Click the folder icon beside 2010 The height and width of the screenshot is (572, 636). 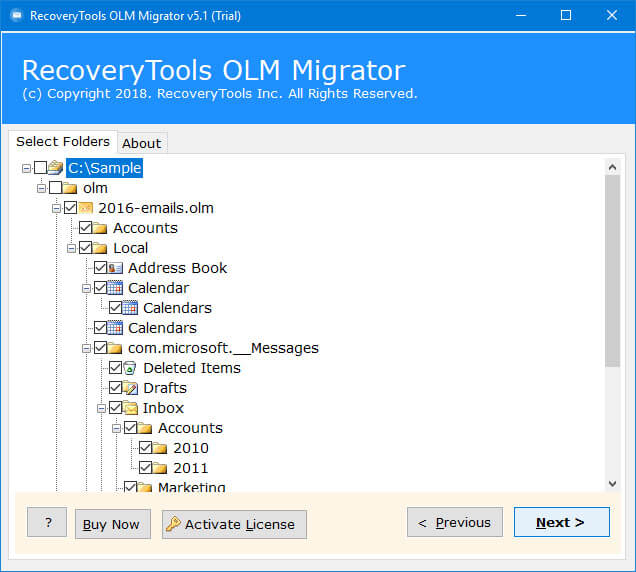160,448
